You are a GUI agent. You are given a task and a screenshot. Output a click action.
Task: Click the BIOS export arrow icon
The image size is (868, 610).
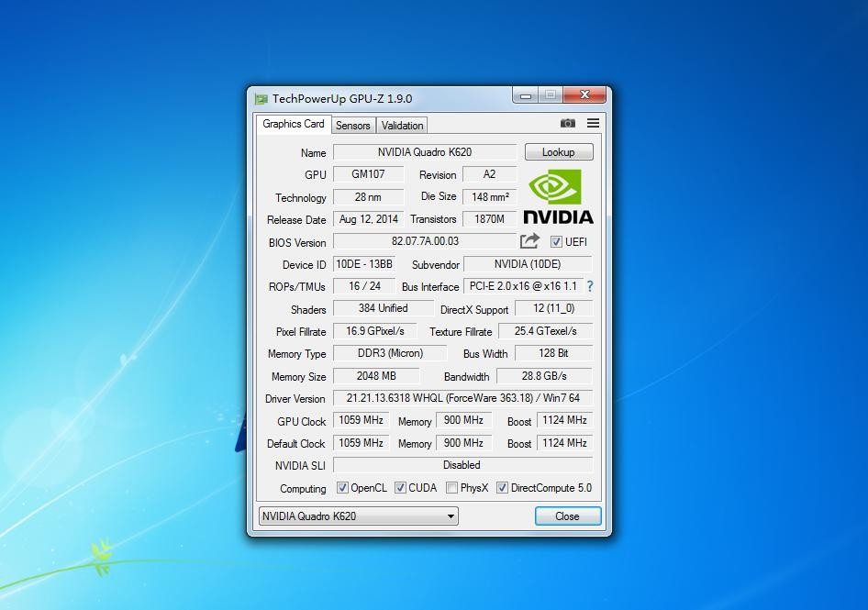529,241
